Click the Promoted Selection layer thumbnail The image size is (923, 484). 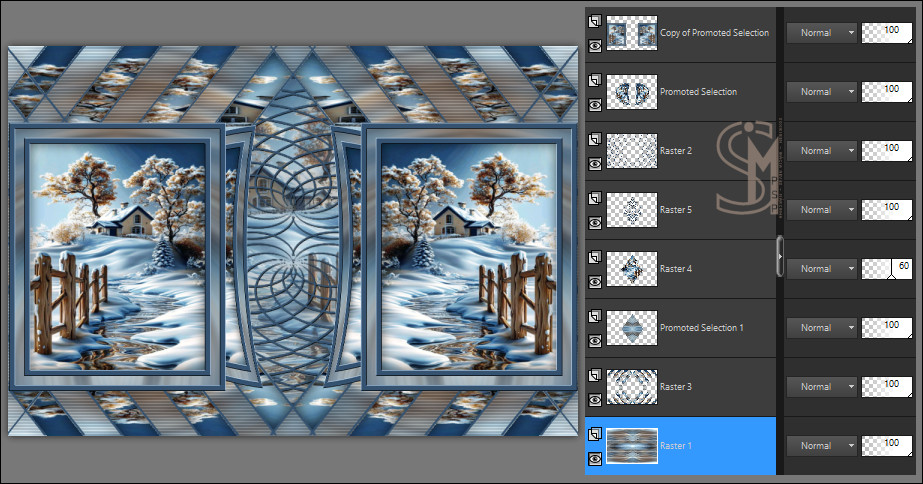coord(632,92)
